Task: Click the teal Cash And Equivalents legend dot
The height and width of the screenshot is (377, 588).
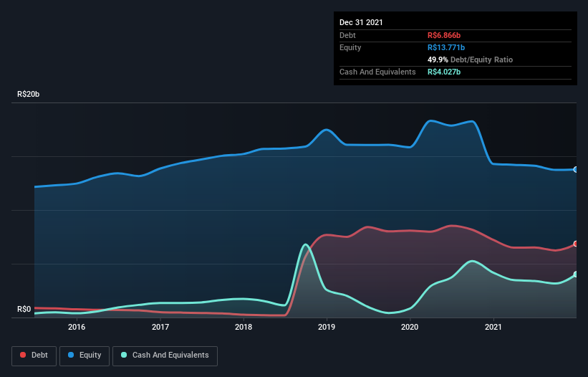Action: 124,355
